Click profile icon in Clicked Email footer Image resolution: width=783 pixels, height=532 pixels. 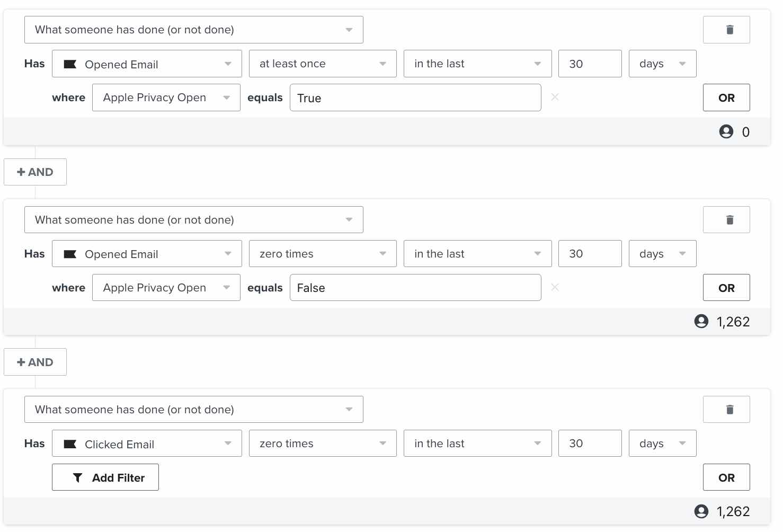tap(701, 511)
